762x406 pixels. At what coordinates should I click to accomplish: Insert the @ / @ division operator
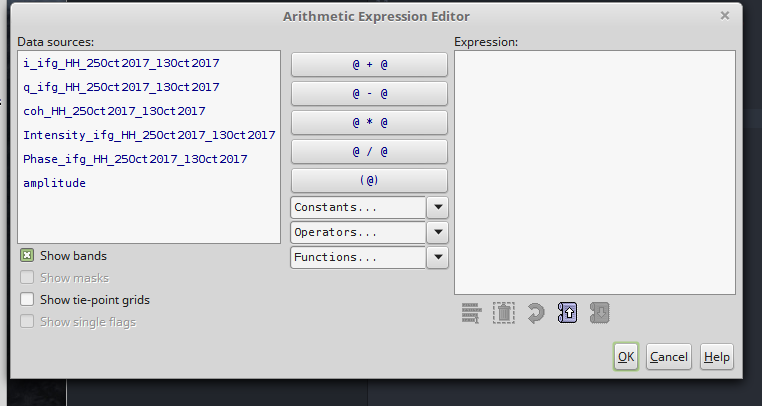pos(369,152)
